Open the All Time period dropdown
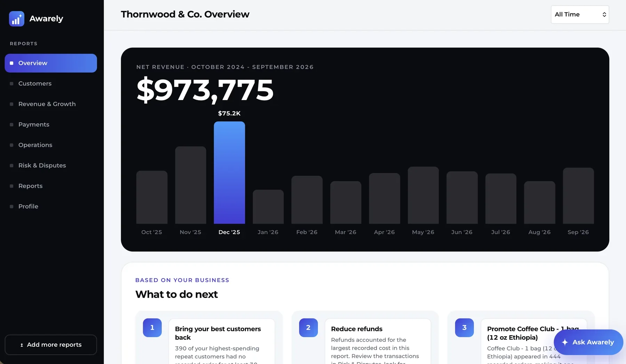 pos(580,15)
